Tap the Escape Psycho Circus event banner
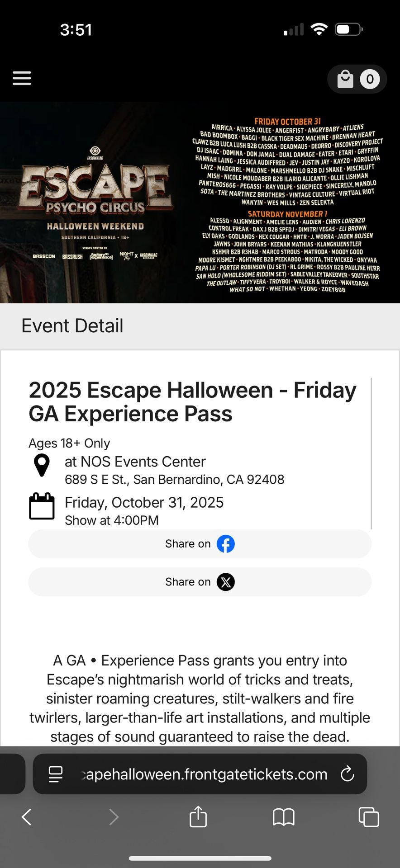Image resolution: width=400 pixels, height=868 pixels. [200, 202]
